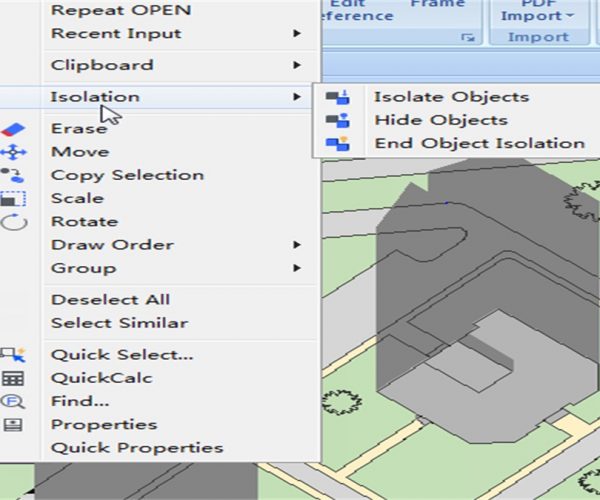Expand the Recent Input submenu arrow
The height and width of the screenshot is (500, 600).
coord(297,33)
